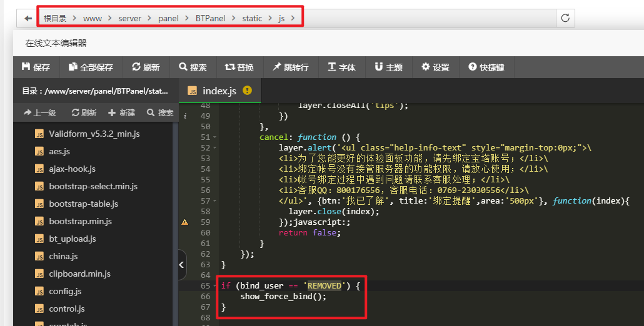Search the directory with sidebar 搜索
This screenshot has width=644, height=326.
point(160,113)
